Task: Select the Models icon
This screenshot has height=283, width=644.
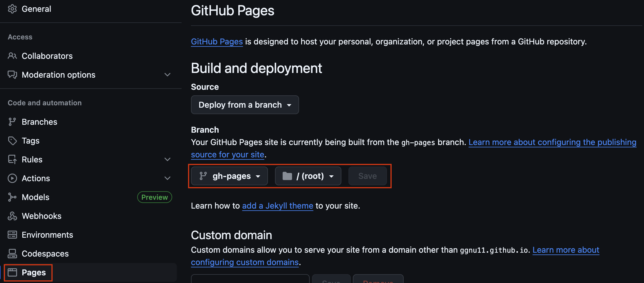Action: pos(12,197)
